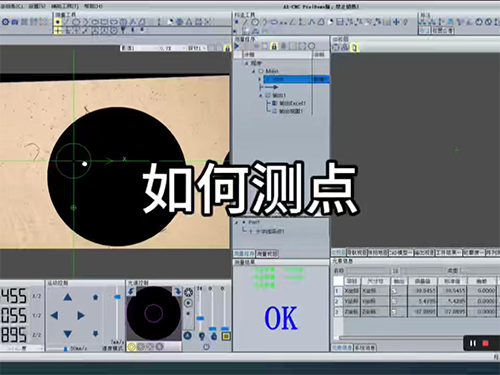Screen dimensions: 500x375
Task: Click the yellow square icon under light sliders
Action: tap(226, 336)
